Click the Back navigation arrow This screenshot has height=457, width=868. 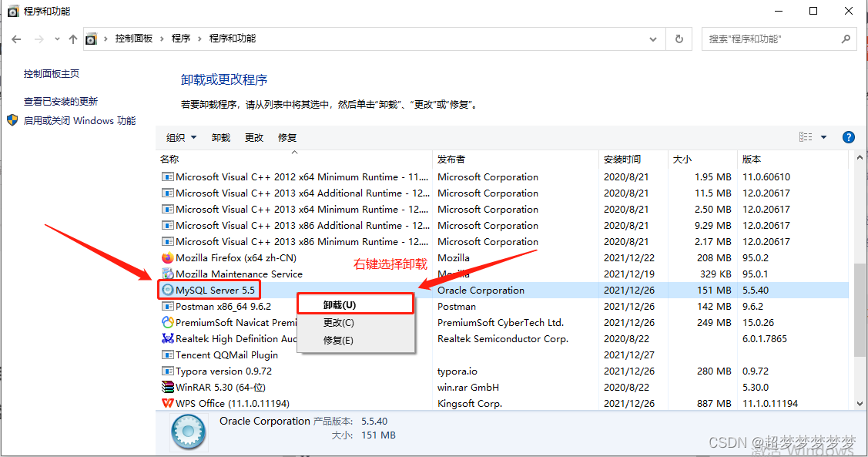tap(16, 39)
